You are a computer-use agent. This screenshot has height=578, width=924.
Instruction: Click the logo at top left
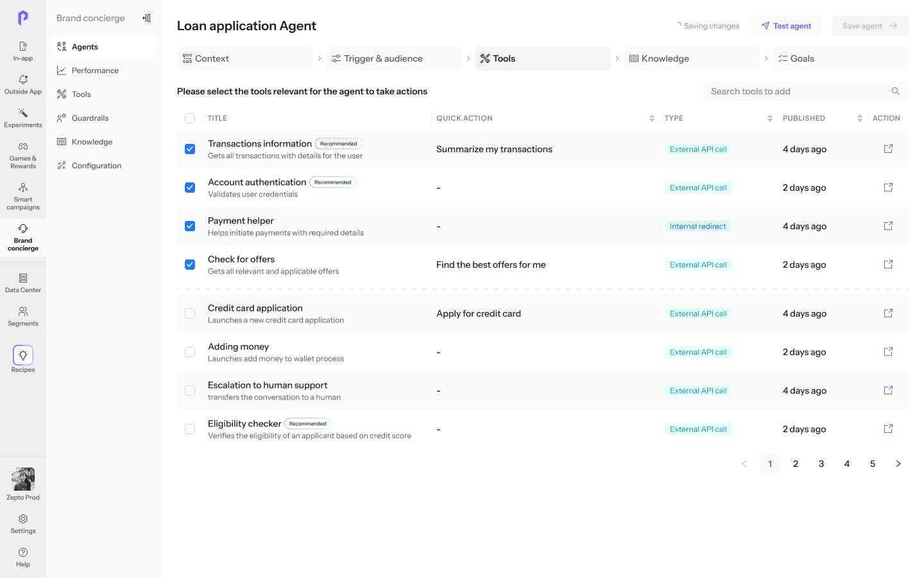(23, 18)
